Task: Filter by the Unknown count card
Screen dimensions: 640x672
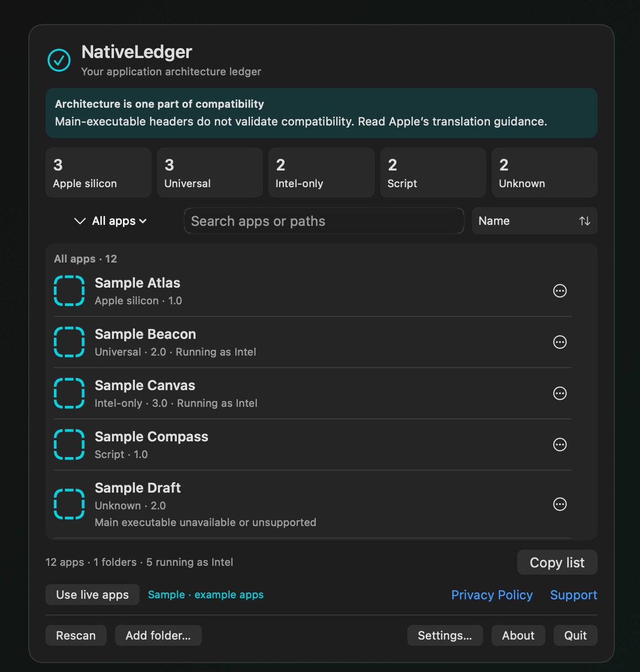Action: tap(544, 173)
